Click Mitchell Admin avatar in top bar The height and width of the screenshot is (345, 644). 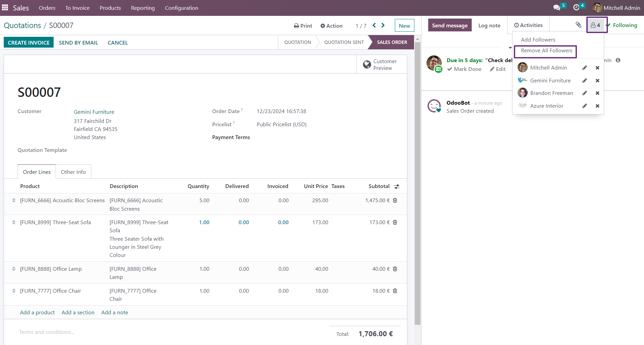pyautogui.click(x=597, y=7)
